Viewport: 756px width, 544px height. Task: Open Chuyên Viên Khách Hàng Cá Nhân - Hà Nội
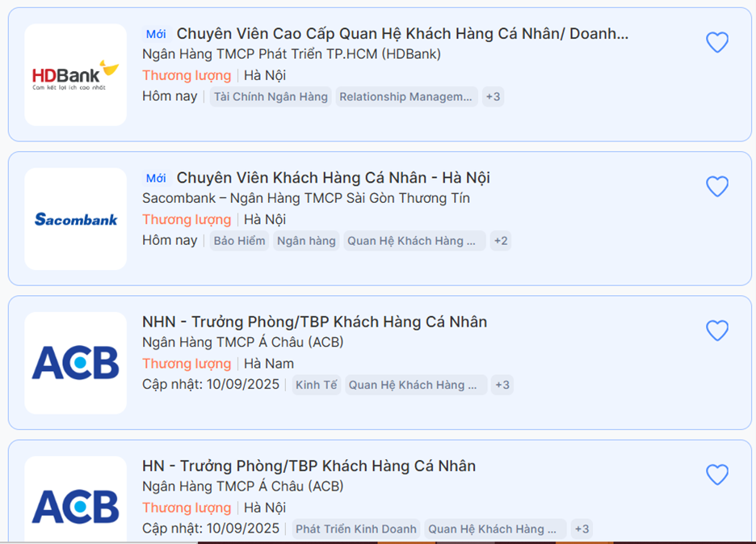(333, 178)
